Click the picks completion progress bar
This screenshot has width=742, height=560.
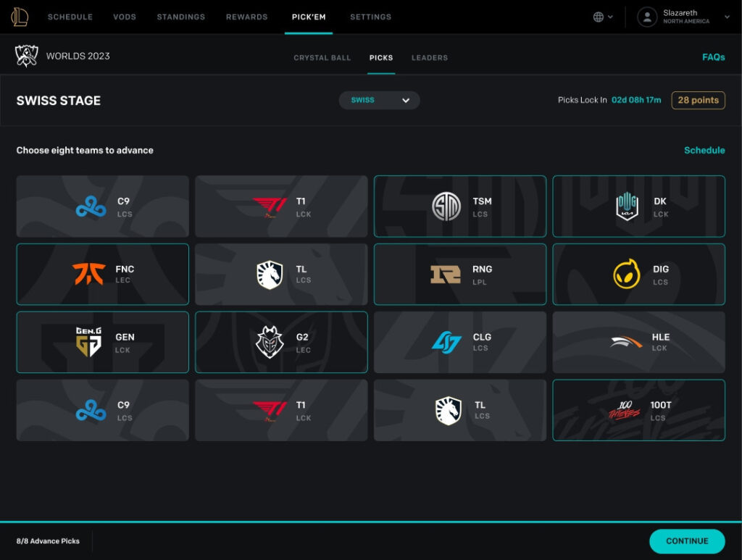click(x=371, y=523)
